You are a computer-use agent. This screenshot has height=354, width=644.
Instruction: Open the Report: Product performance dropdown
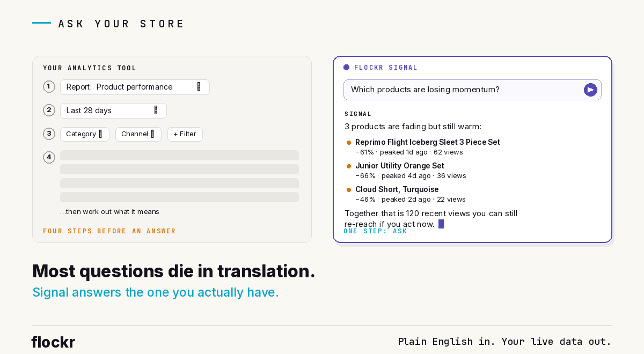click(x=135, y=87)
